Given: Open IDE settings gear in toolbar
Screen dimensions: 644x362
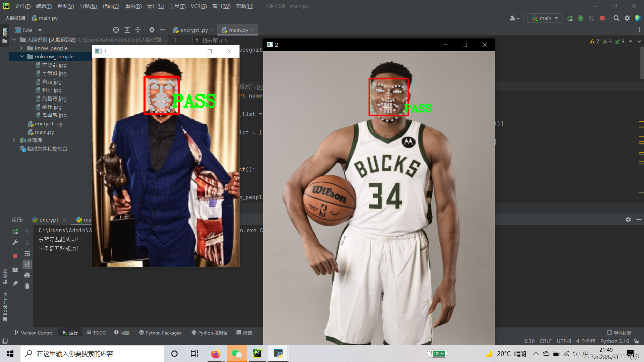Looking at the screenshot, I should (x=627, y=18).
